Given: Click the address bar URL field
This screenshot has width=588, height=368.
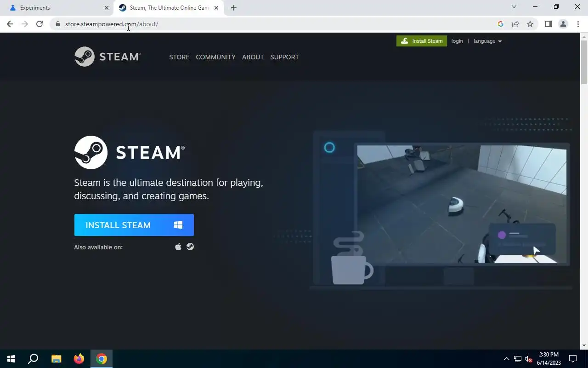Looking at the screenshot, I should pos(276,24).
